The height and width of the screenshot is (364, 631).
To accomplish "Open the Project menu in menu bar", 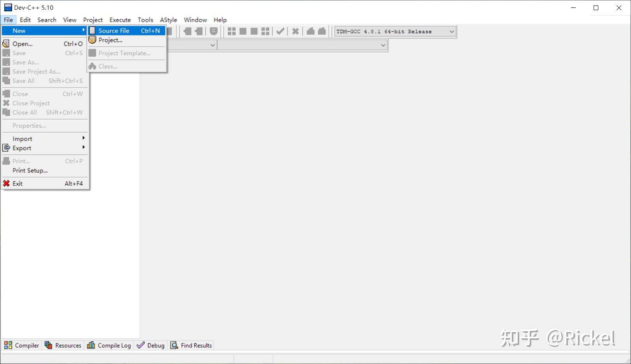I will [x=93, y=20].
